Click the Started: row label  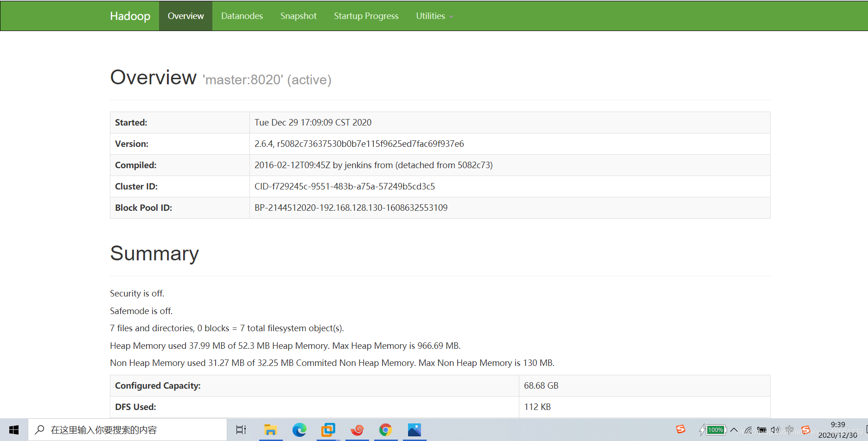(131, 122)
